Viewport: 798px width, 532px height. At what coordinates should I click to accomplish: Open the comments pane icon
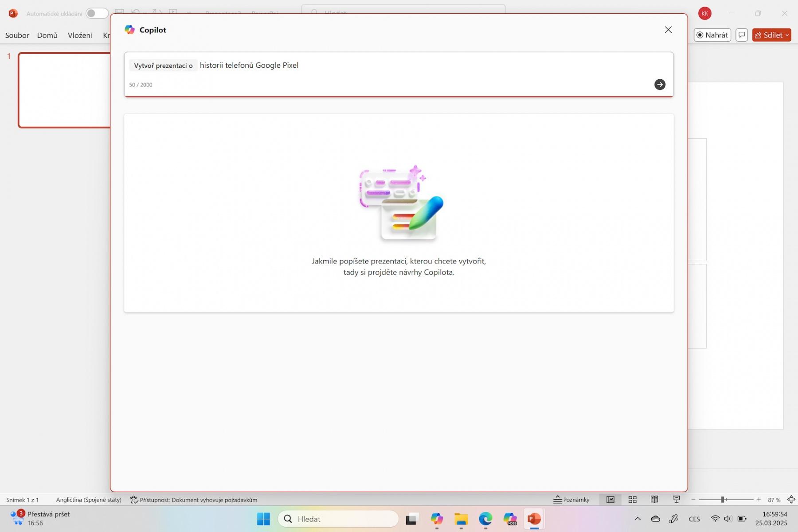pyautogui.click(x=742, y=35)
